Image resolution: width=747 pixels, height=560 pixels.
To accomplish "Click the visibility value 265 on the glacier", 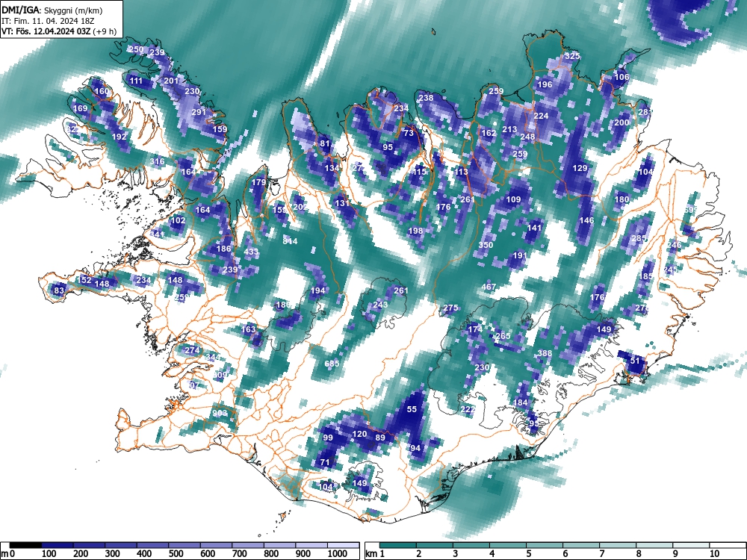I will click(x=503, y=336).
